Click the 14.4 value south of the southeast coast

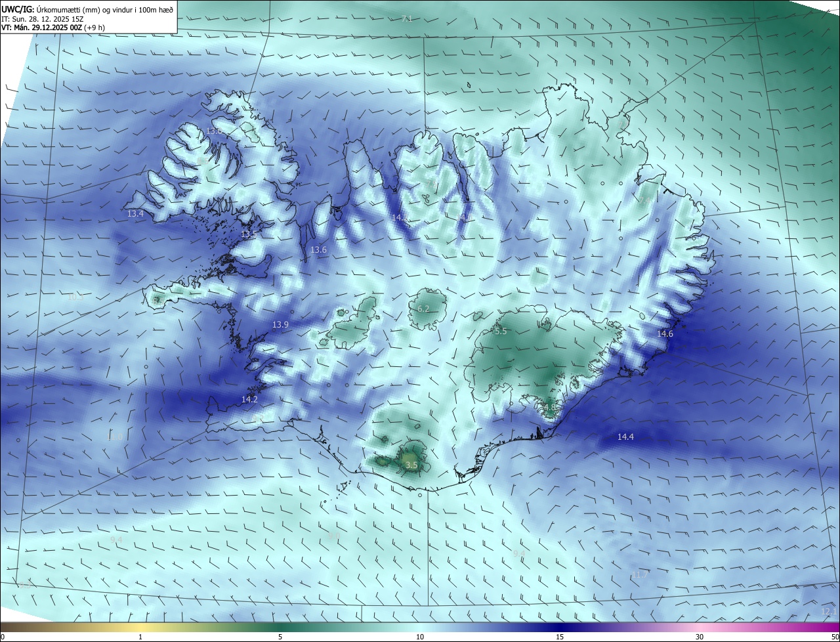pos(625,437)
